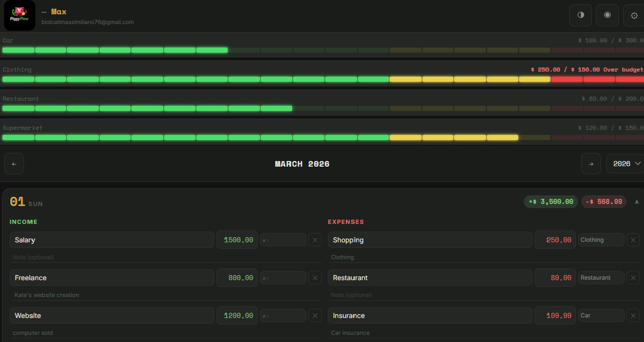Click the MARCH 2026 month heading
The image size is (644, 342).
(x=302, y=164)
